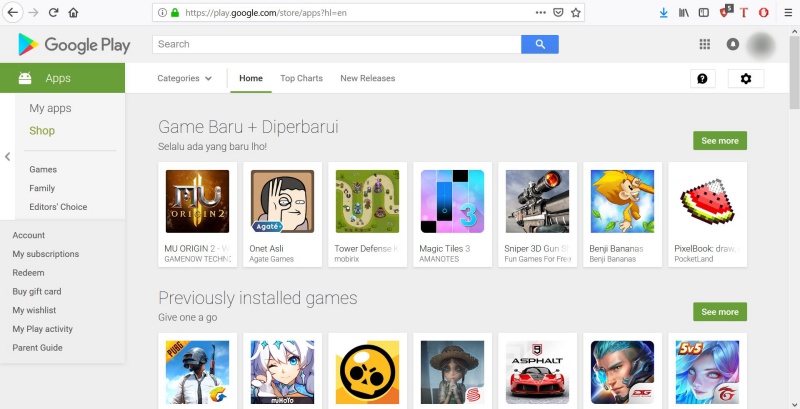Click the Apps Android icon header
The height and width of the screenshot is (409, 800).
point(62,78)
